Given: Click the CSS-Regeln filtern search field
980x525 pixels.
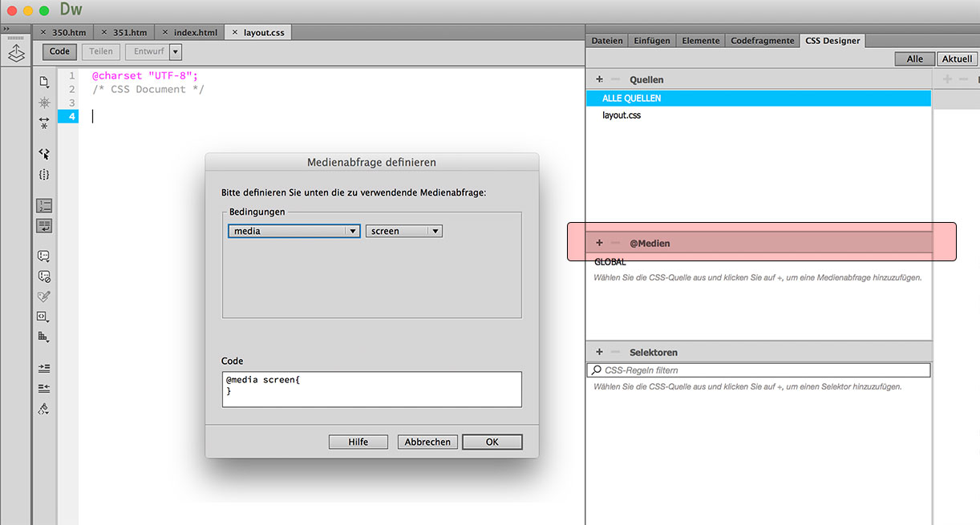Looking at the screenshot, I should pos(762,370).
